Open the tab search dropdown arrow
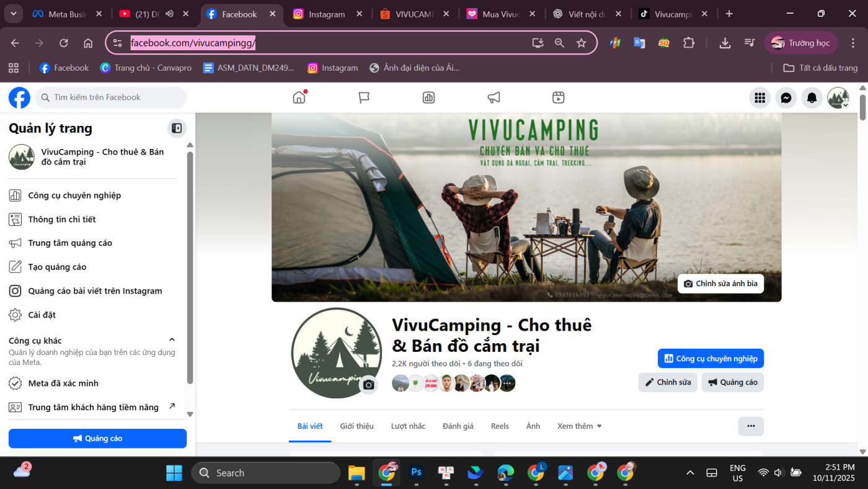 coord(13,14)
